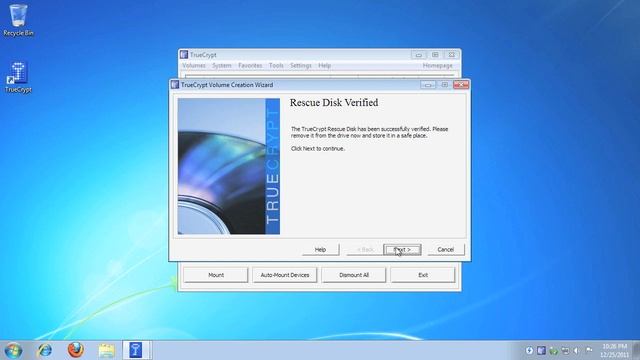640x360 pixels.
Task: Open the Action Center flag tray icon
Action: click(589, 350)
